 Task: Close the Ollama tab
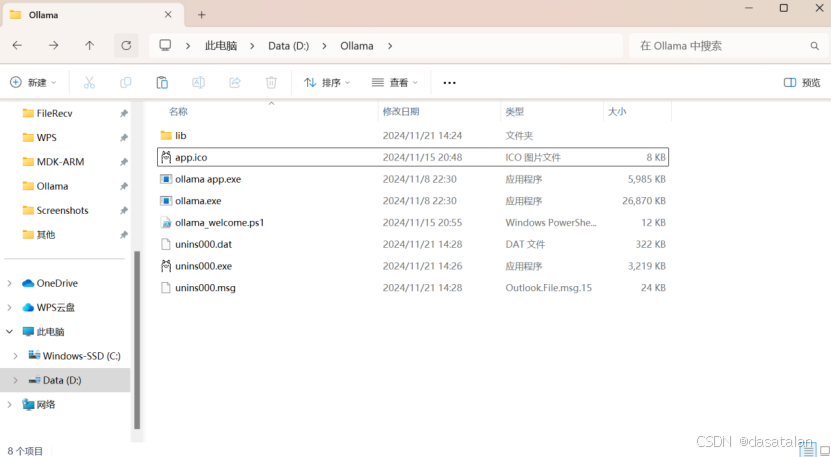(168, 15)
